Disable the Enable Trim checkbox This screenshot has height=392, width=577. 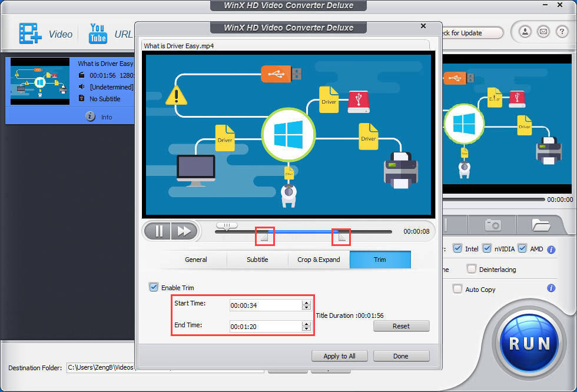pyautogui.click(x=154, y=287)
